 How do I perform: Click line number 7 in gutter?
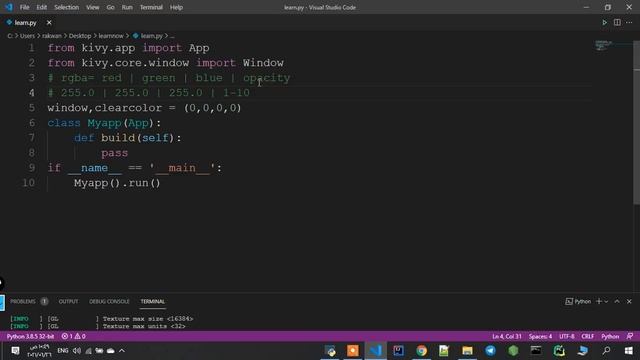tap(31, 138)
